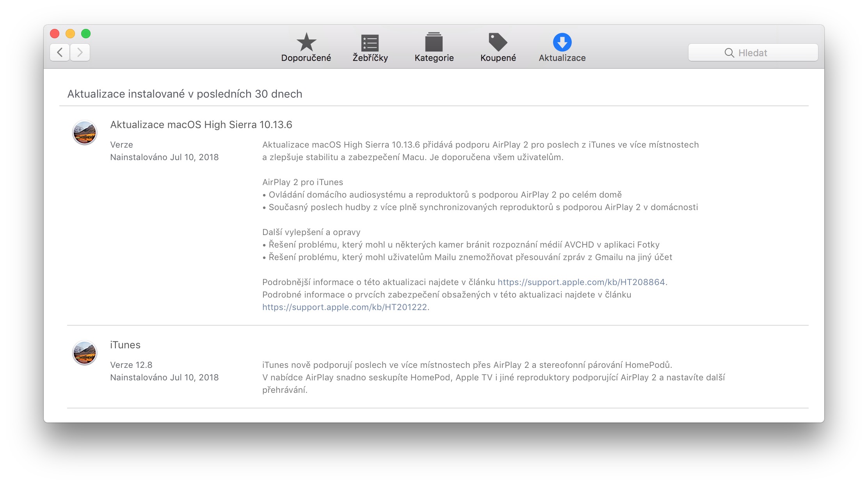868x485 pixels.
Task: Click the bullet about AVCHD media in Fotky
Action: pyautogui.click(x=461, y=244)
